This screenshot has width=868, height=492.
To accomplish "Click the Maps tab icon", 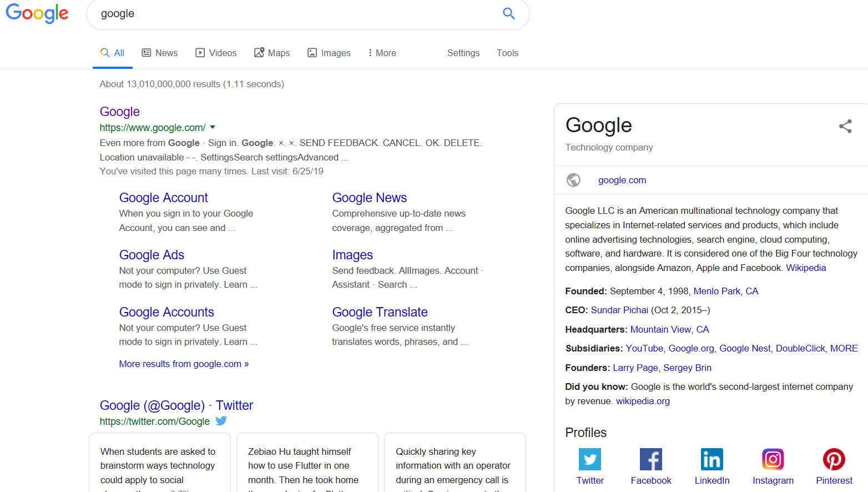I will (259, 52).
